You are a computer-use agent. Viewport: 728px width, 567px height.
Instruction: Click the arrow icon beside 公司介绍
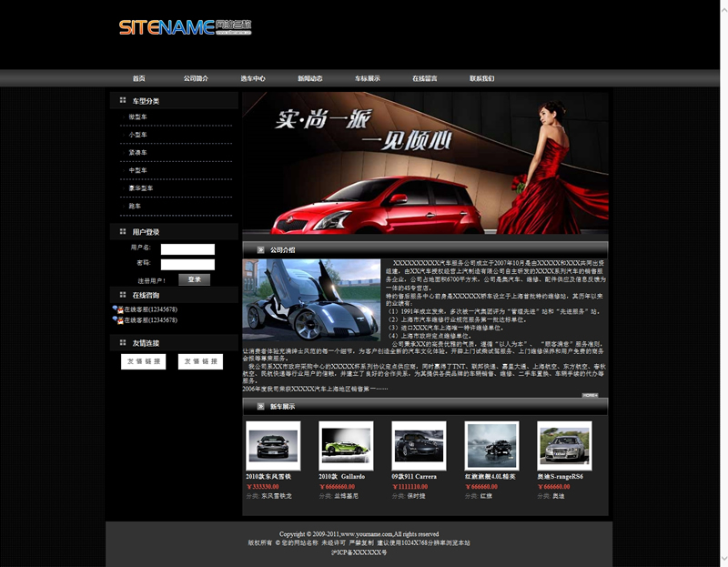[x=260, y=249]
